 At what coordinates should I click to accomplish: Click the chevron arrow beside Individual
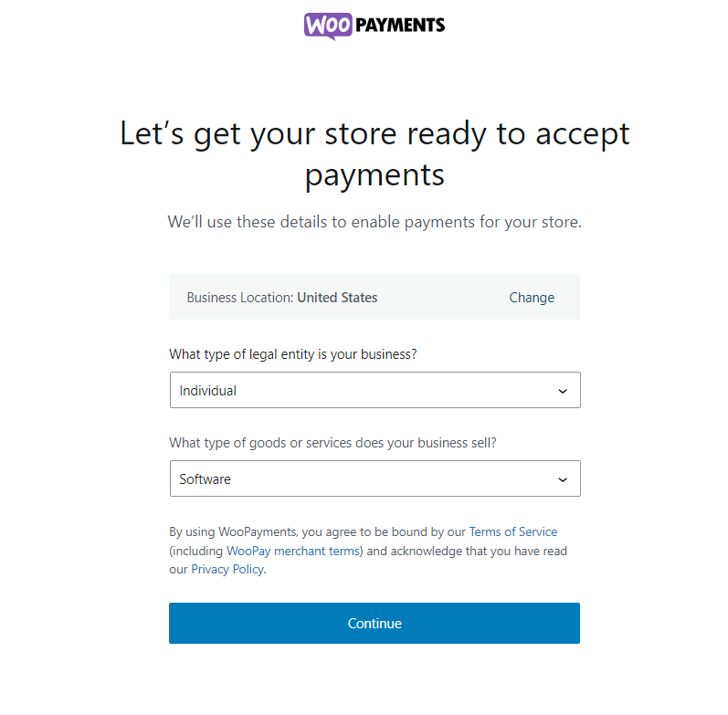pyautogui.click(x=562, y=391)
